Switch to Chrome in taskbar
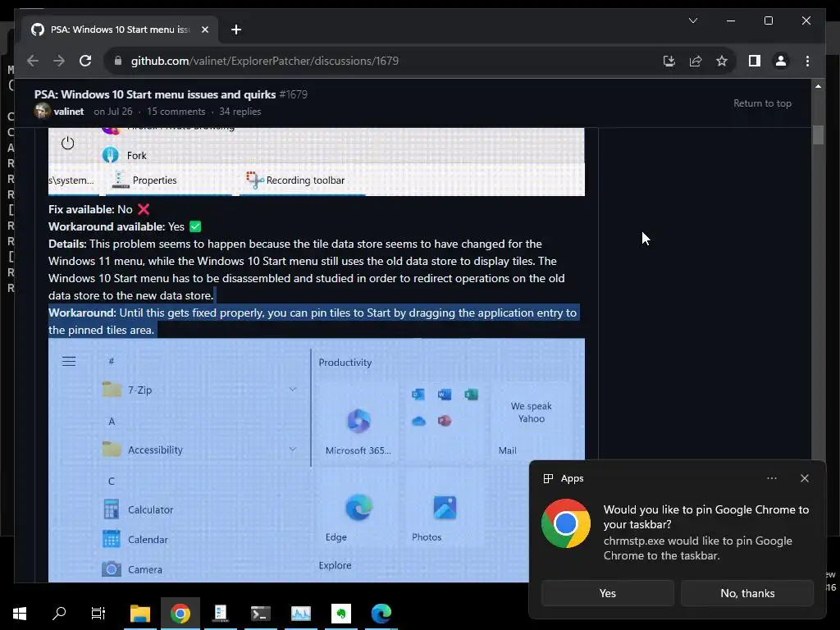 [x=180, y=613]
